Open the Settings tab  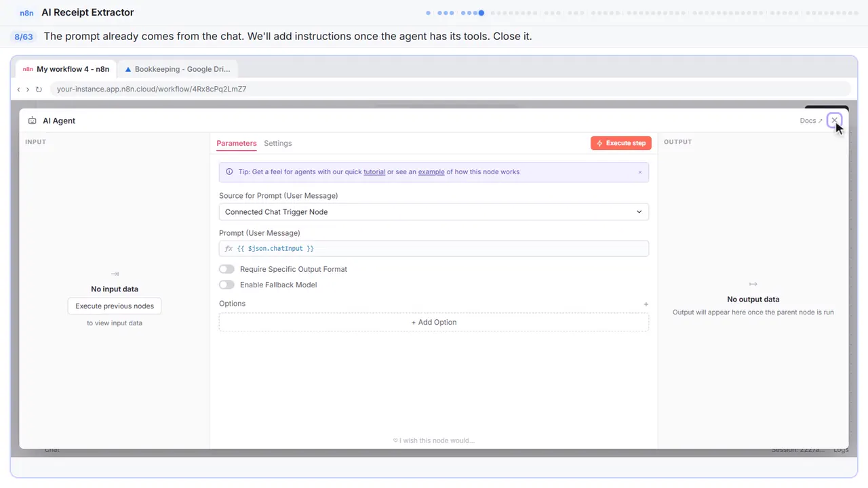click(x=278, y=144)
